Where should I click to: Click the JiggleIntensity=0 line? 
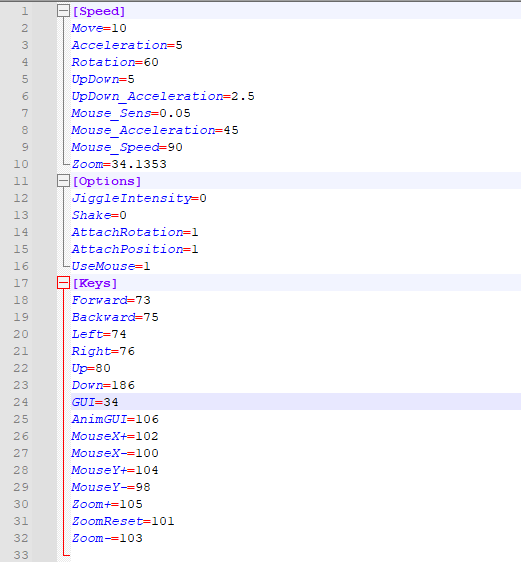point(139,198)
